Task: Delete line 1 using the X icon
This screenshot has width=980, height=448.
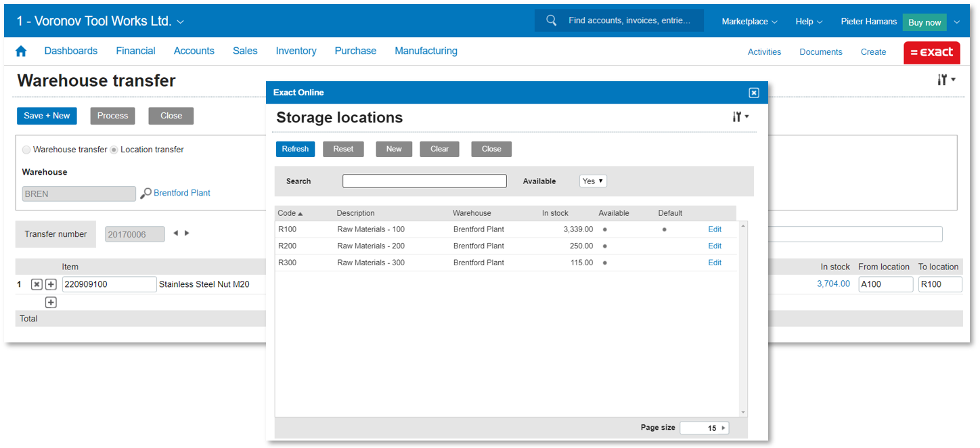Action: [37, 284]
